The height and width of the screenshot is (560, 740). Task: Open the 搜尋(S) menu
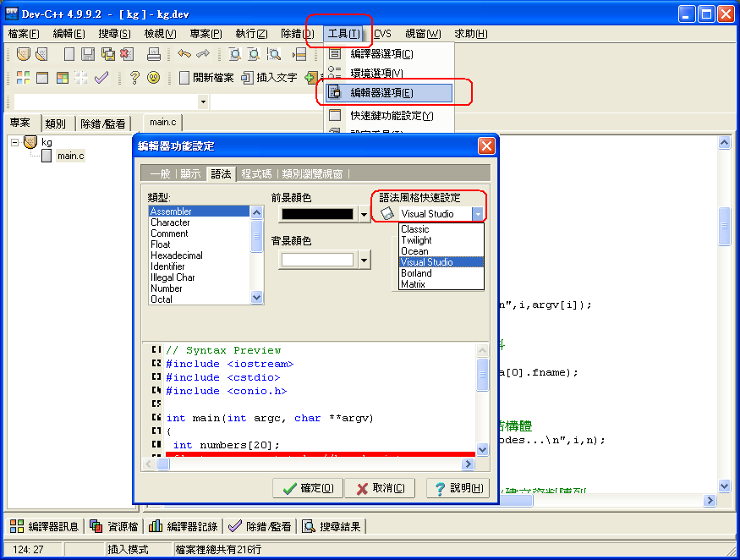[115, 34]
